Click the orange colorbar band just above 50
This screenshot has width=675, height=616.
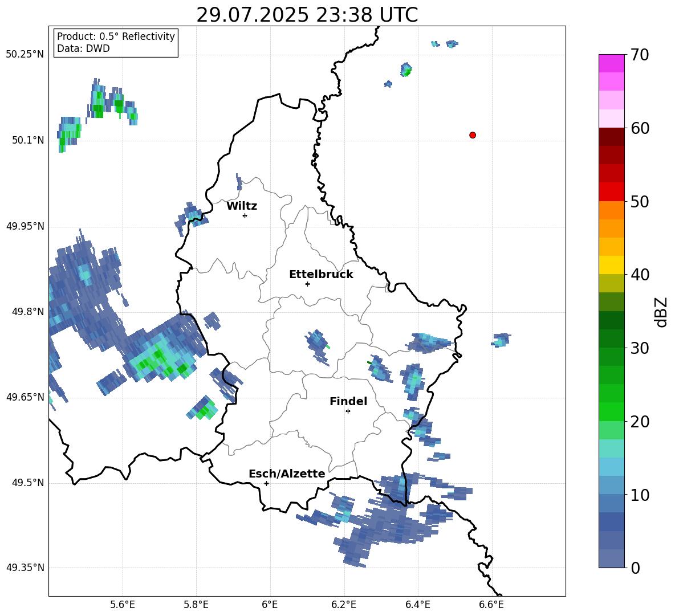(x=611, y=210)
